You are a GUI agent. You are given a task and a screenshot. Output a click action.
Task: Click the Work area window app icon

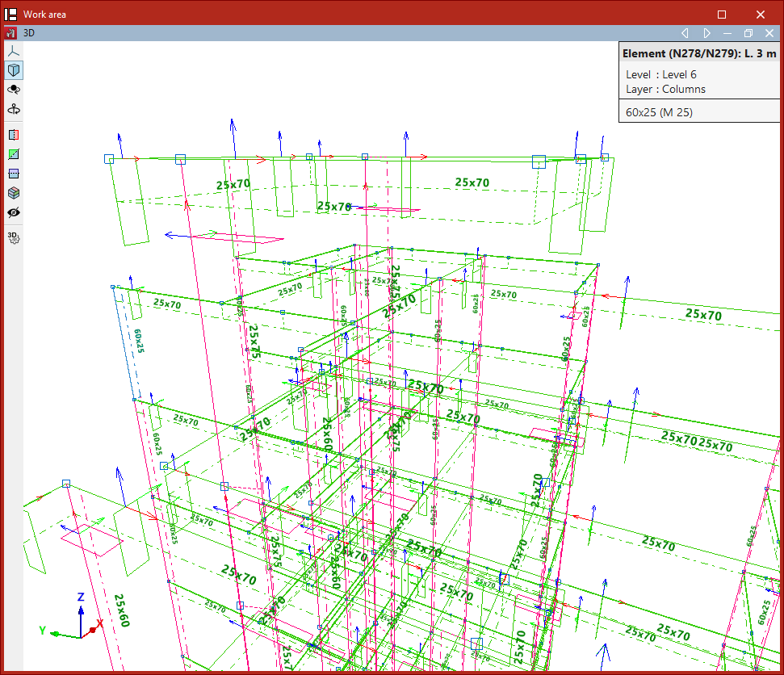click(11, 15)
